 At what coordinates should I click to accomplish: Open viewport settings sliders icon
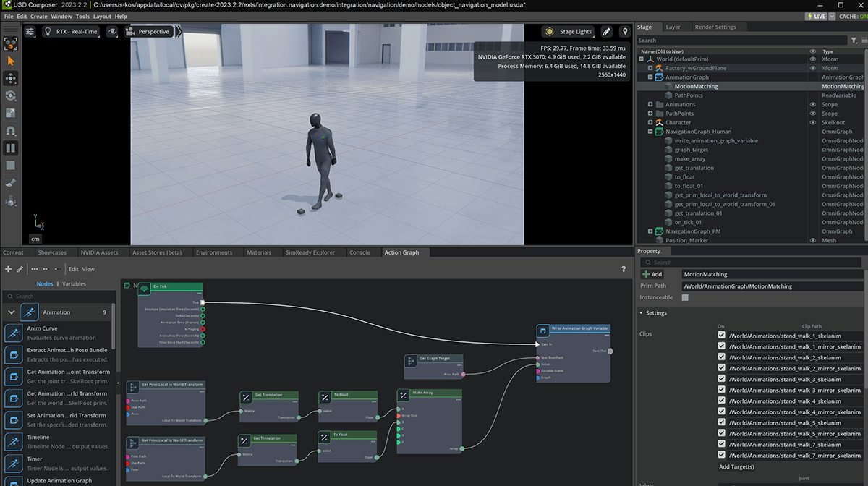(x=30, y=32)
